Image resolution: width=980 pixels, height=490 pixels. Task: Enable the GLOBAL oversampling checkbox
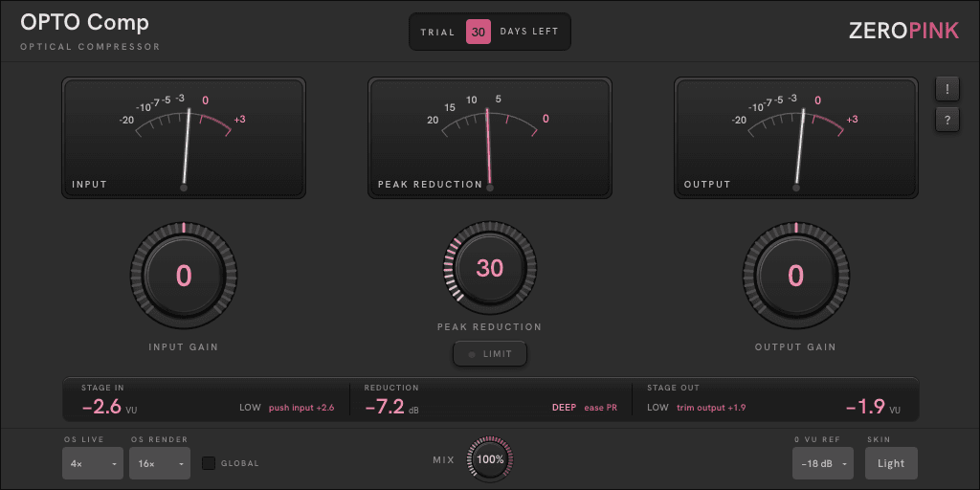click(x=209, y=463)
